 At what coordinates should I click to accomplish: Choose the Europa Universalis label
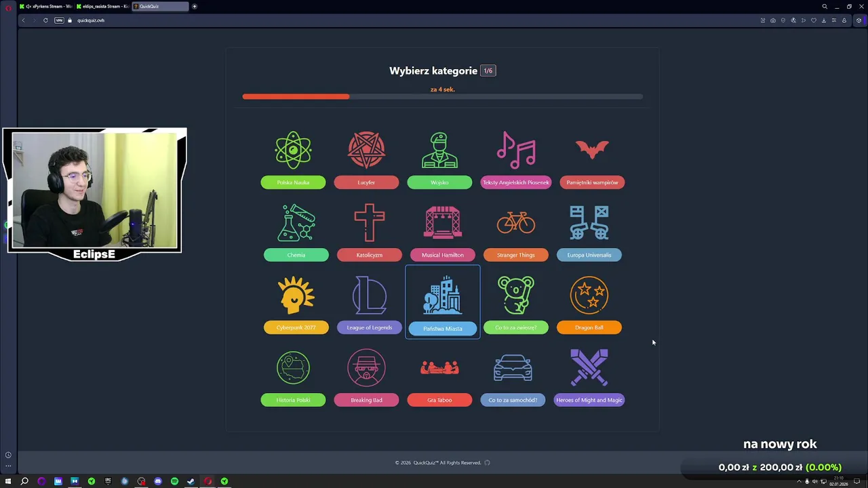click(x=589, y=255)
